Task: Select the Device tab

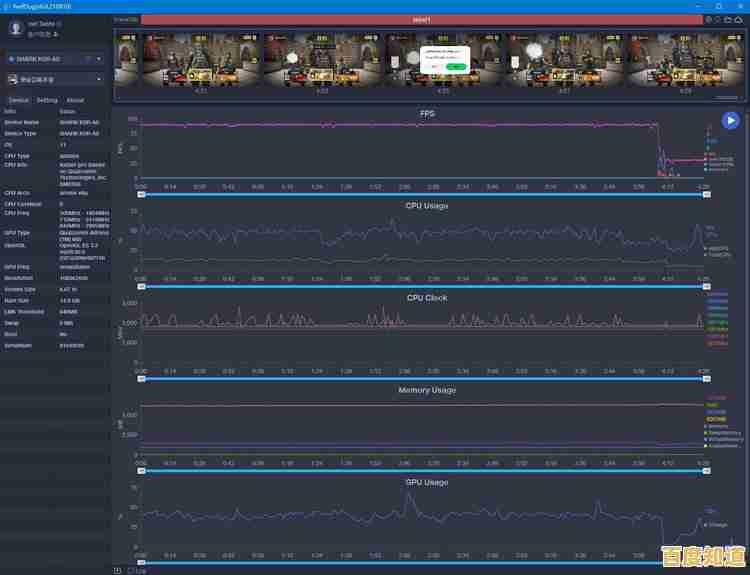Action: coord(18,100)
